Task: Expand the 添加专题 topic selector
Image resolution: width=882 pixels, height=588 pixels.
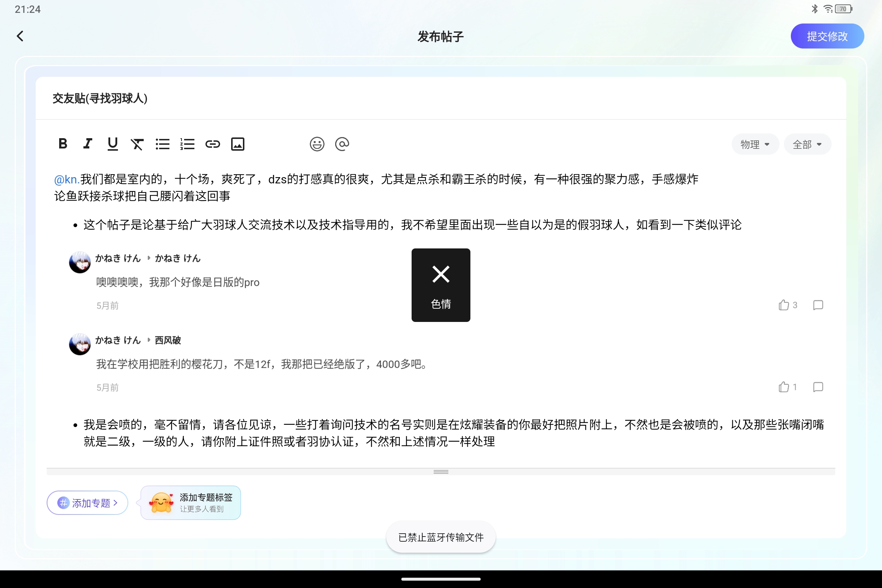Action: click(87, 502)
